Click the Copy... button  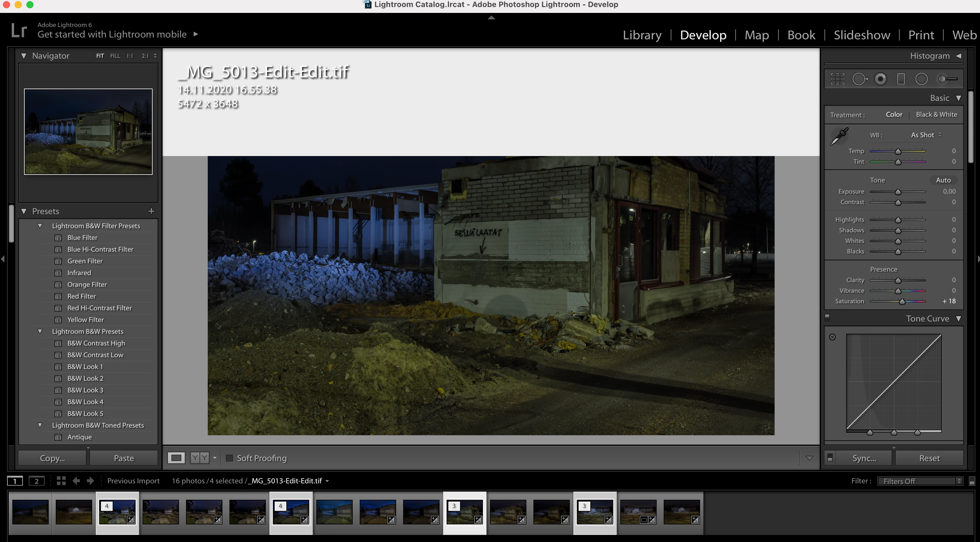pos(52,458)
